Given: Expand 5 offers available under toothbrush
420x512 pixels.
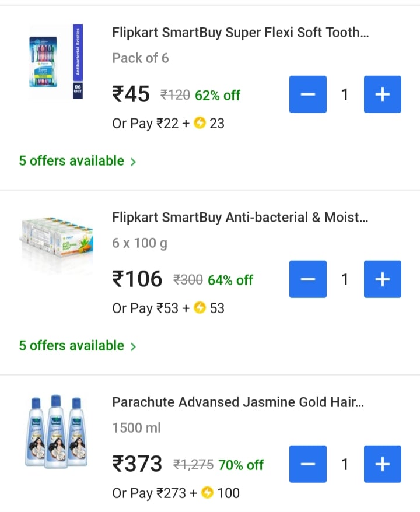Looking at the screenshot, I should (72, 161).
